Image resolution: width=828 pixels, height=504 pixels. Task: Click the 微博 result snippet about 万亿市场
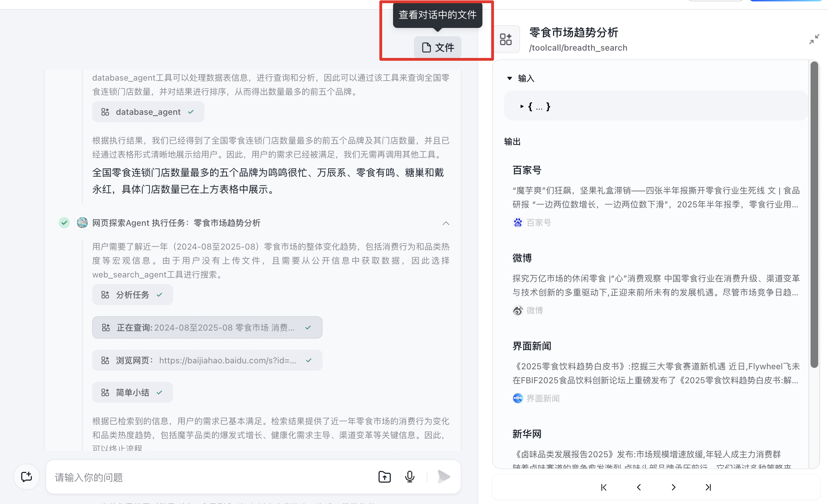pos(656,286)
